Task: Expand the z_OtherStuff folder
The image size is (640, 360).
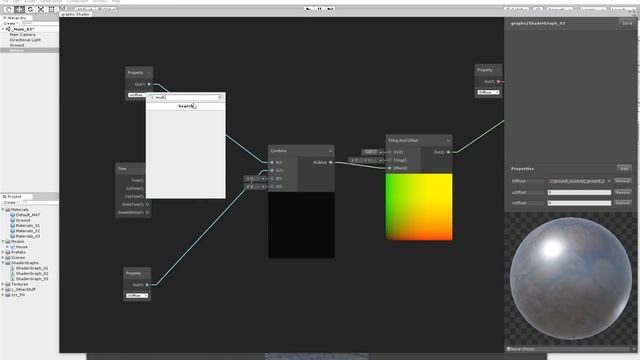Action: click(3, 289)
